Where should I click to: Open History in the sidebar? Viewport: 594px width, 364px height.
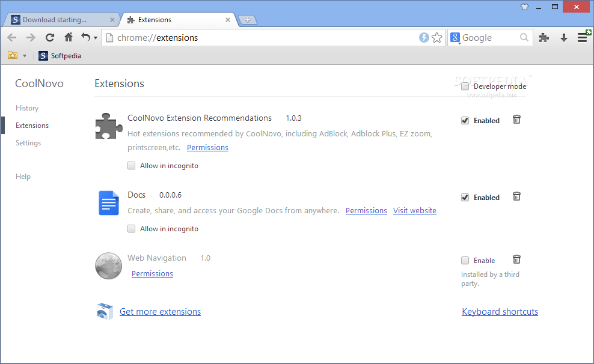point(27,108)
